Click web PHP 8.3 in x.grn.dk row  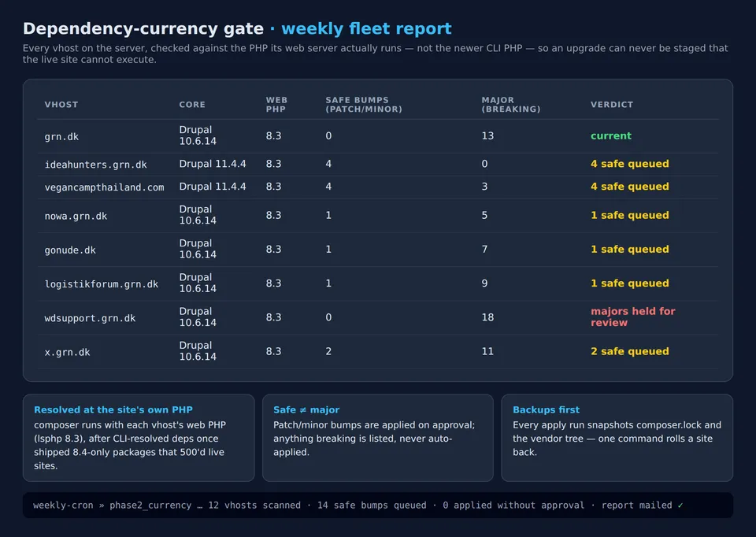coord(273,351)
